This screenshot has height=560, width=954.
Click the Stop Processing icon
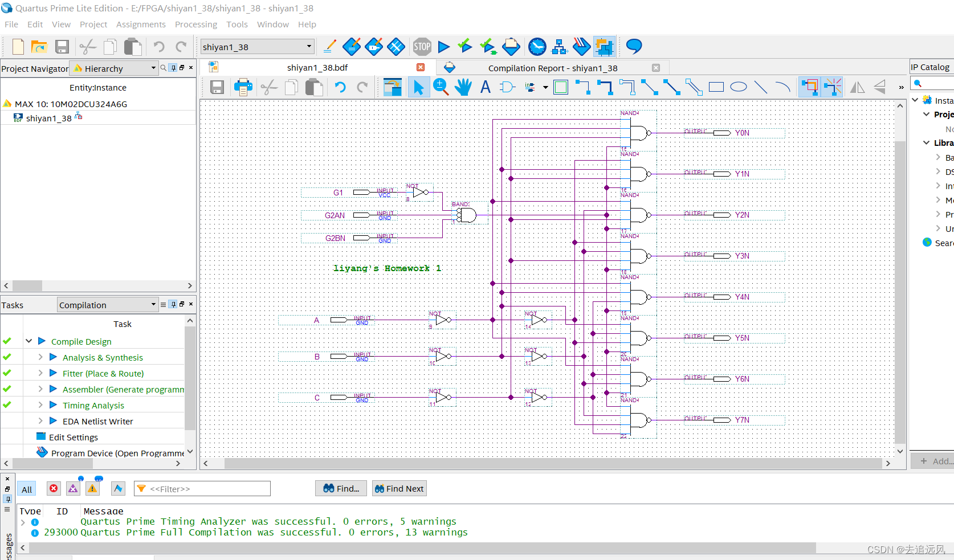422,47
